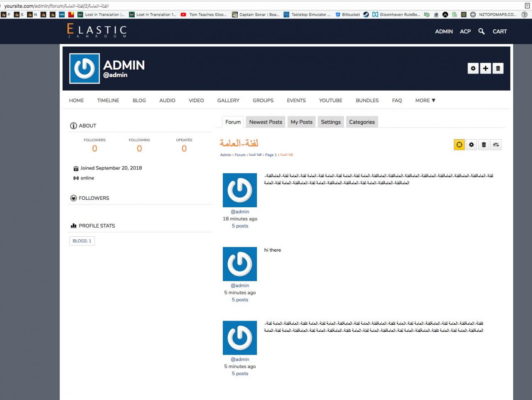The height and width of the screenshot is (400, 532).
Task: Open the BLOG menu item
Action: (139, 101)
